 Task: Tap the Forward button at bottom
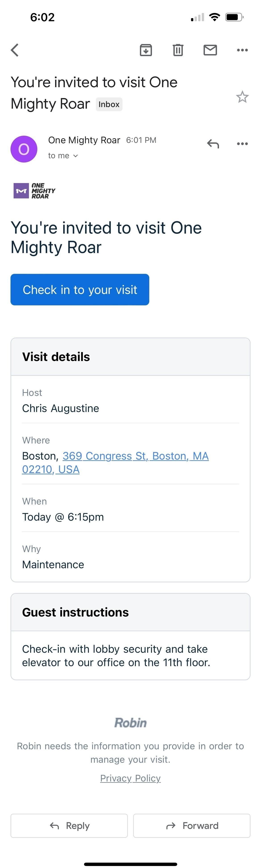pos(192,826)
